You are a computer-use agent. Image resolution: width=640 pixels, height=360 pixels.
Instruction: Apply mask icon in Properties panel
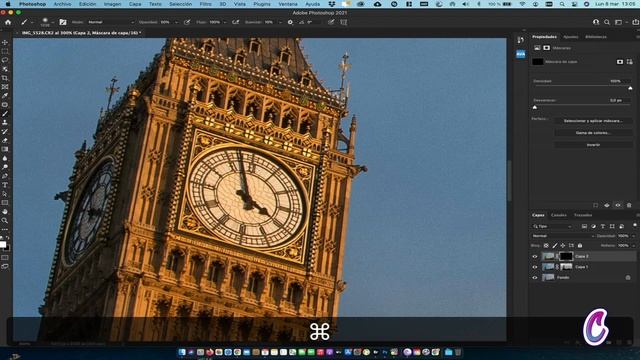coord(607,205)
